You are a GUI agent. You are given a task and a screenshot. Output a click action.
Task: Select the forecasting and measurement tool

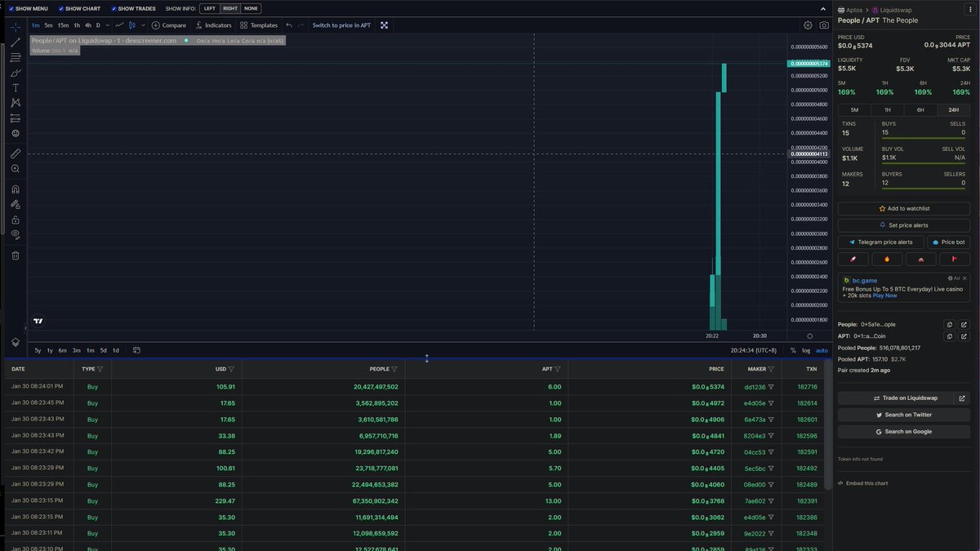click(16, 118)
